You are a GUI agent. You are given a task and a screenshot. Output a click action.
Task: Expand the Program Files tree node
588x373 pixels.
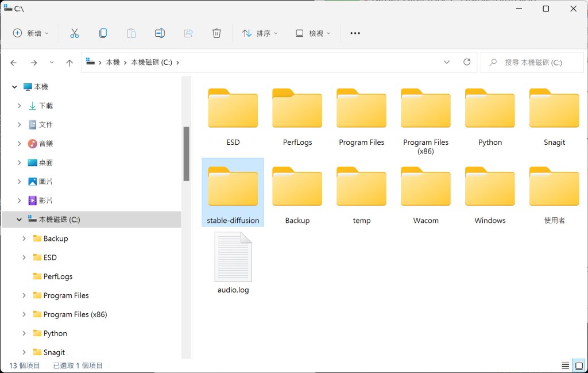pyautogui.click(x=24, y=295)
